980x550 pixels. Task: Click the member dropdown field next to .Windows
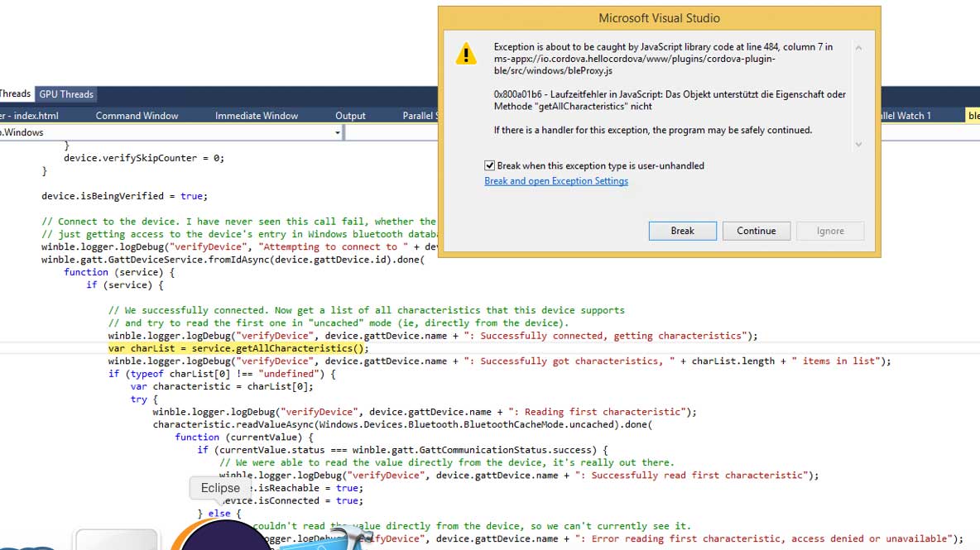[x=392, y=132]
